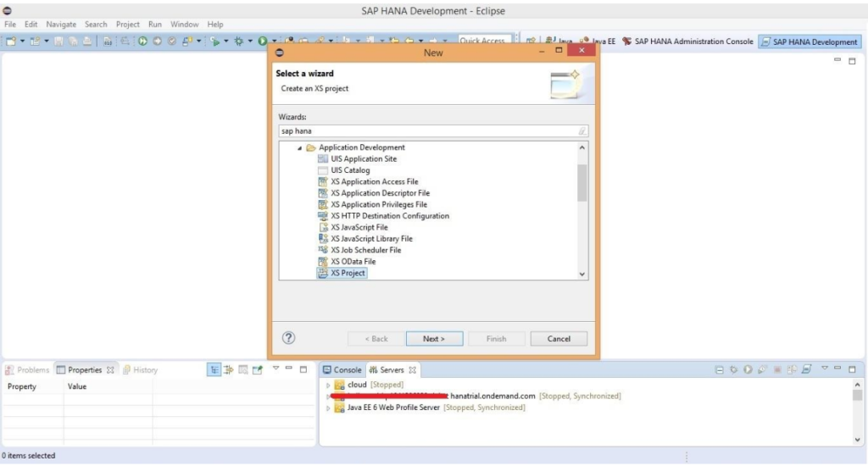Open the Window menu
The height and width of the screenshot is (466, 868).
184,25
